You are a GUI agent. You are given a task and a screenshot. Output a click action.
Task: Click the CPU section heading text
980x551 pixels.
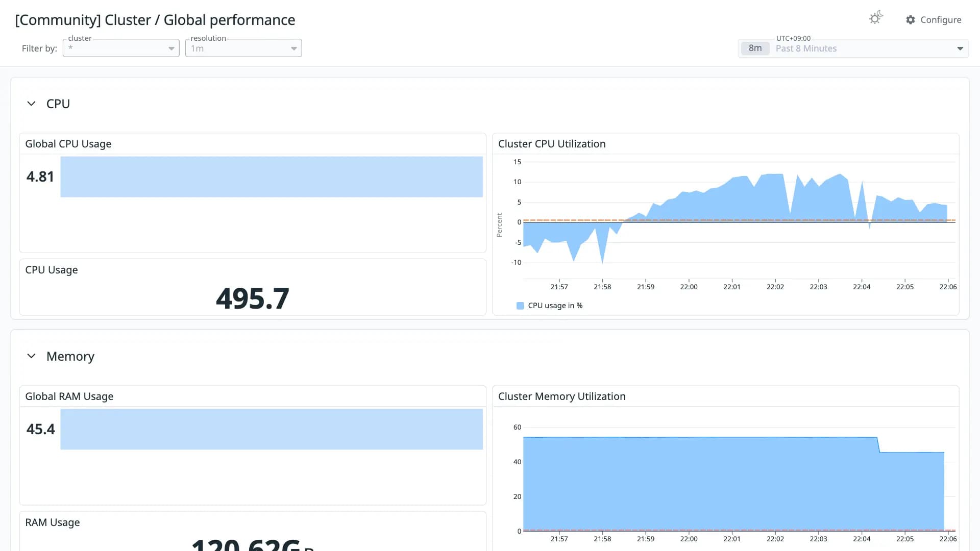58,104
